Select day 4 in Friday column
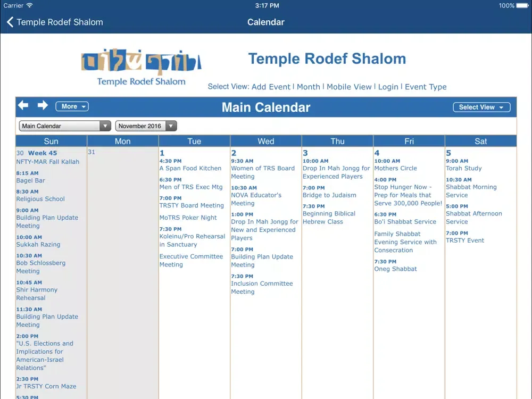The image size is (532, 399). point(377,153)
